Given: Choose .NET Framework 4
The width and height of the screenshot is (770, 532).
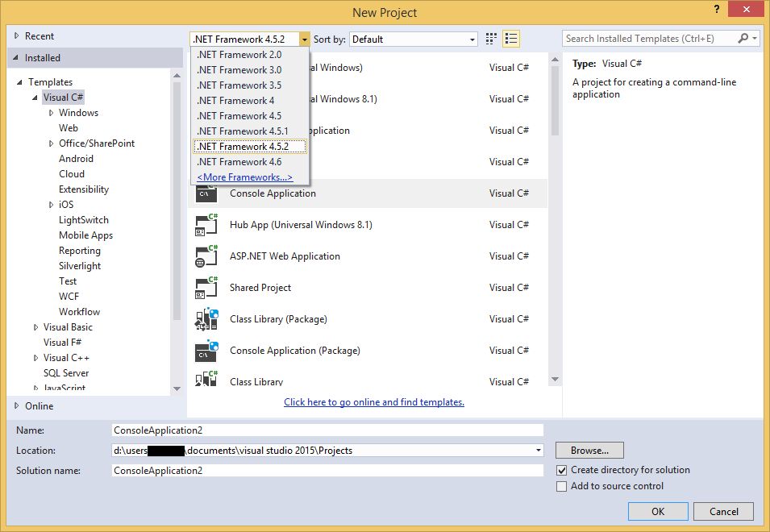Looking at the screenshot, I should coord(250,100).
